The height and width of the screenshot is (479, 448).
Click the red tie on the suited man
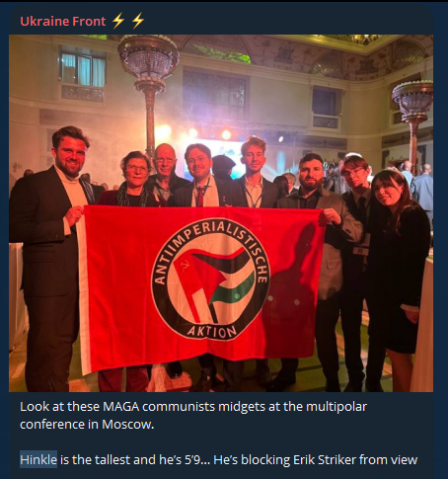pos(200,197)
